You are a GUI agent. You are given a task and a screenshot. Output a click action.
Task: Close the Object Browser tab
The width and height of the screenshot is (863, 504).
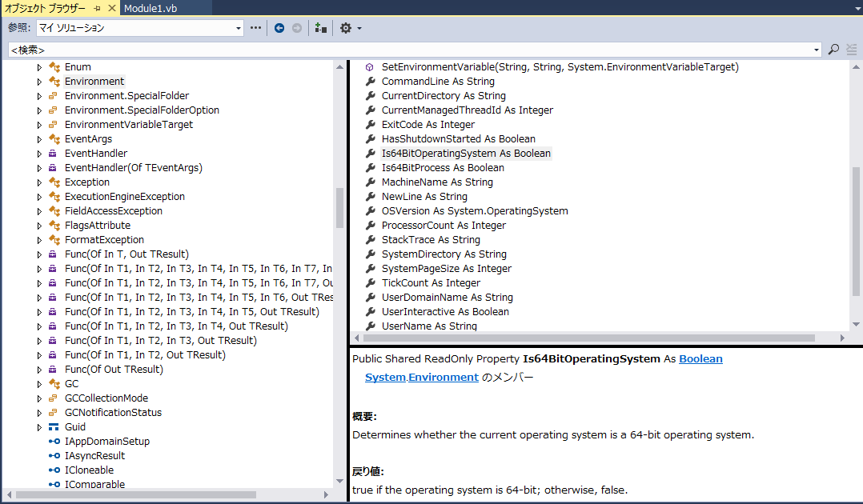pos(112,7)
